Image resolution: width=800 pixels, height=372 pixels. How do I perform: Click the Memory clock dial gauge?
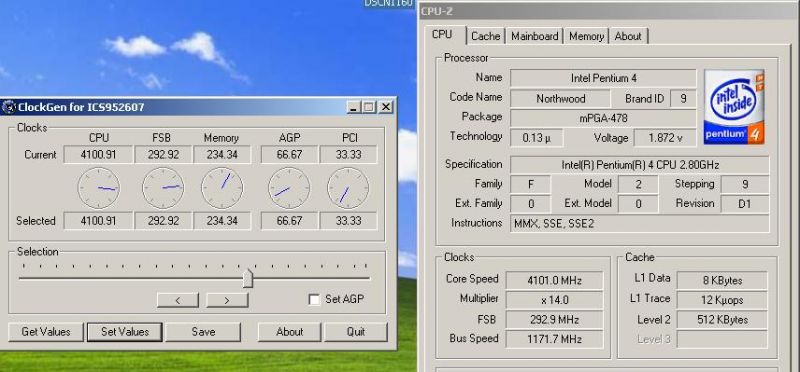222,188
